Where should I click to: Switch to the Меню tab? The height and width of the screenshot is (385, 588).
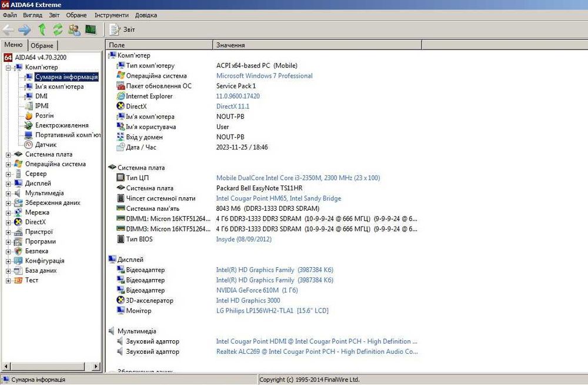[14, 45]
